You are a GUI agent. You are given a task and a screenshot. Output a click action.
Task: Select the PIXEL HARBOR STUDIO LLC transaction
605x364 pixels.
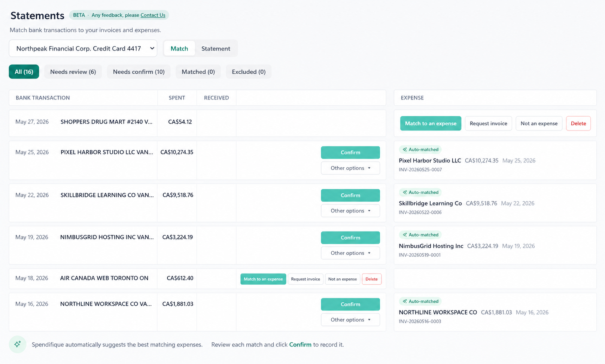[107, 152]
